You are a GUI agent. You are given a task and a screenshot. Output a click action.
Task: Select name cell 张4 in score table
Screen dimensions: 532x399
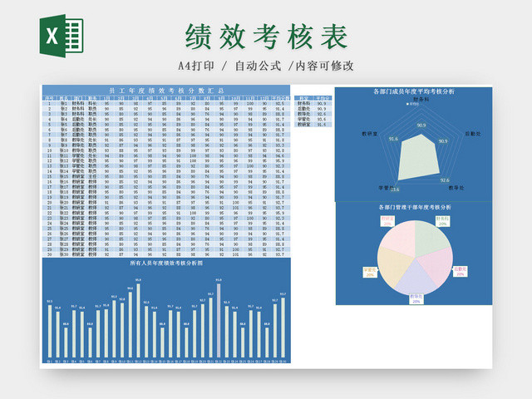click(63, 119)
